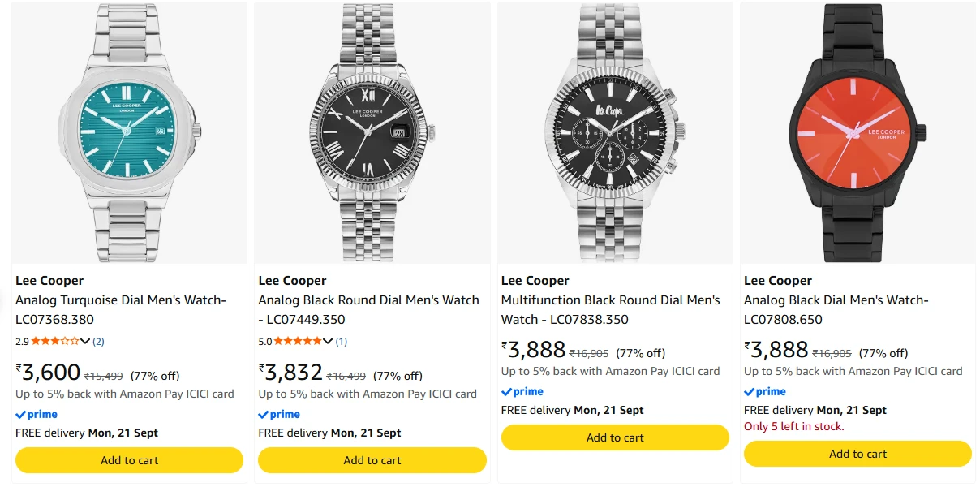Viewport: 980px width, 487px height.
Task: Add Multifunction LC07838.350 watch to cart
Action: pos(615,437)
